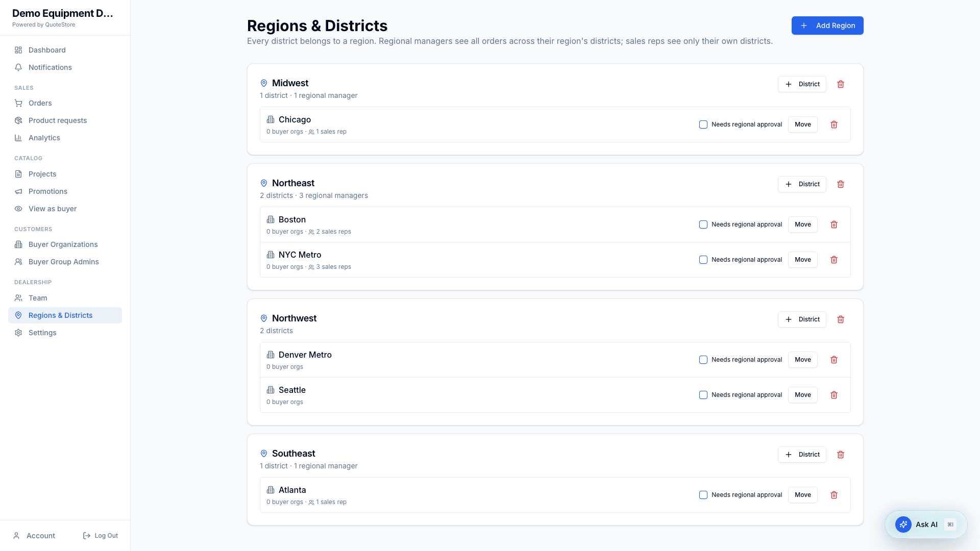Image resolution: width=980 pixels, height=551 pixels.
Task: Move the Denver Metro district
Action: click(x=803, y=360)
